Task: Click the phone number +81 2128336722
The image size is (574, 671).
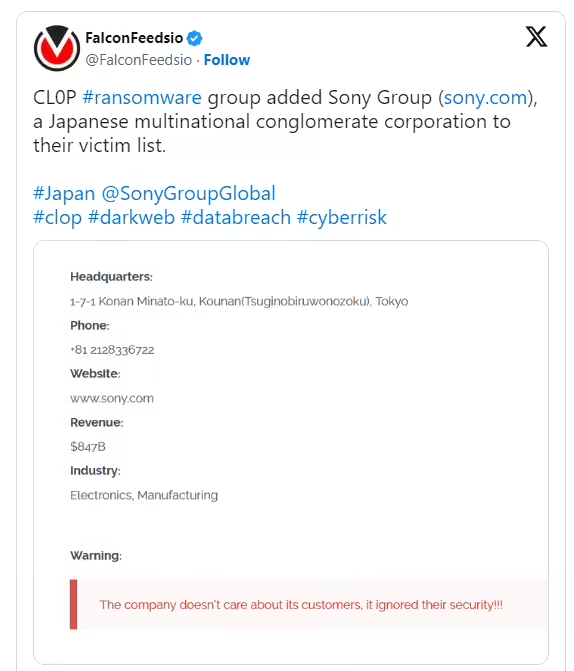Action: 112,350
